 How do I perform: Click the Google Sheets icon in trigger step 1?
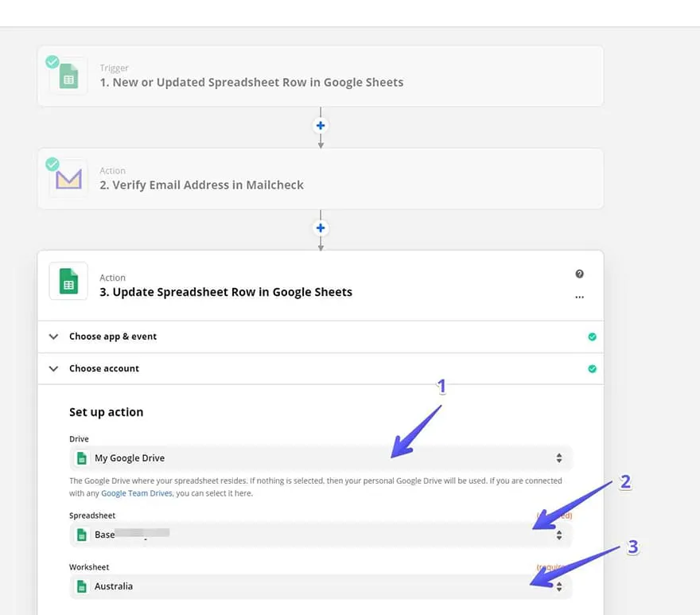[69, 77]
